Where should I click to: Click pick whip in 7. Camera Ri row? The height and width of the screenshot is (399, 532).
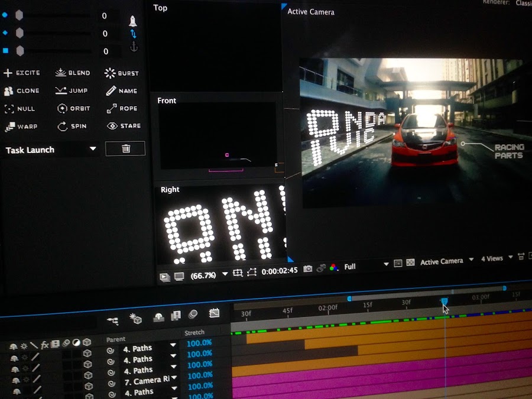[111, 384]
